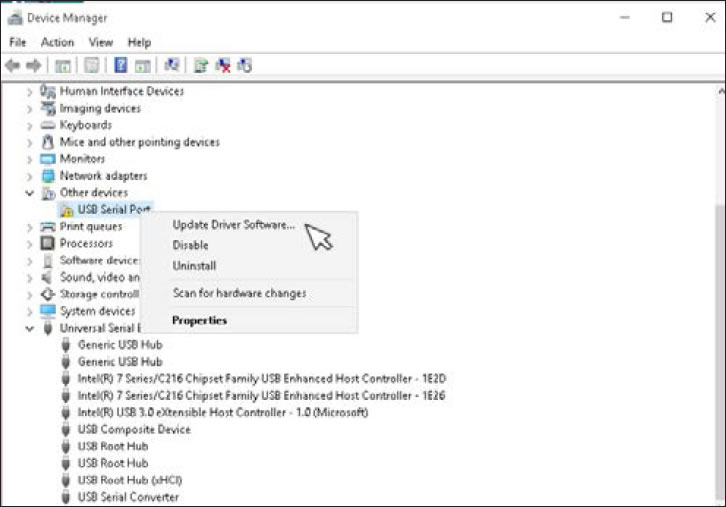Viewport: 726px width, 507px height.
Task: Click the Sound, video speaker icon
Action: pyautogui.click(x=47, y=277)
